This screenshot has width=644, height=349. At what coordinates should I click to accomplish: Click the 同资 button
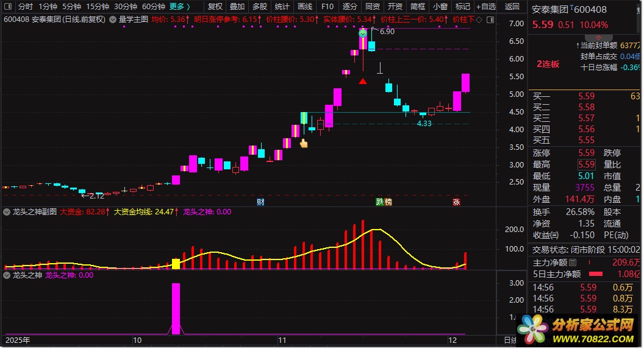click(373, 7)
